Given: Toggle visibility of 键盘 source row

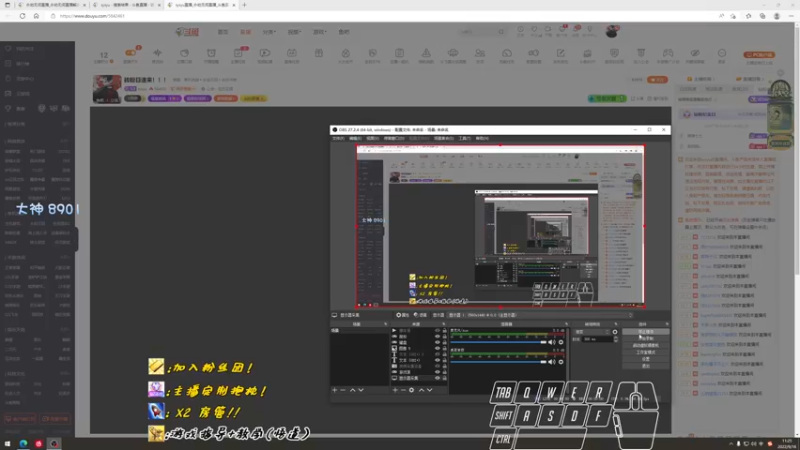Looking at the screenshot, I should 437,342.
